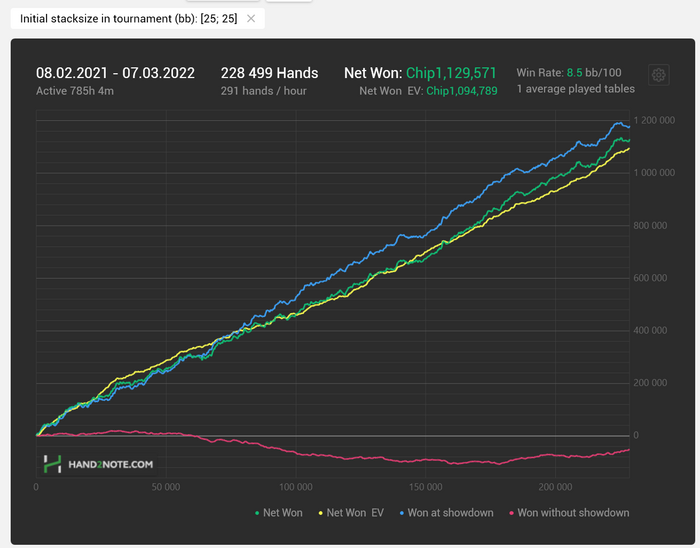
Task: Toggle the Net Won EV legend series
Action: coord(351,513)
